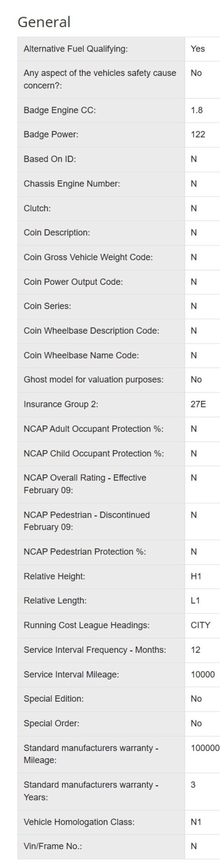Click the Based On ID row label

tap(50, 159)
